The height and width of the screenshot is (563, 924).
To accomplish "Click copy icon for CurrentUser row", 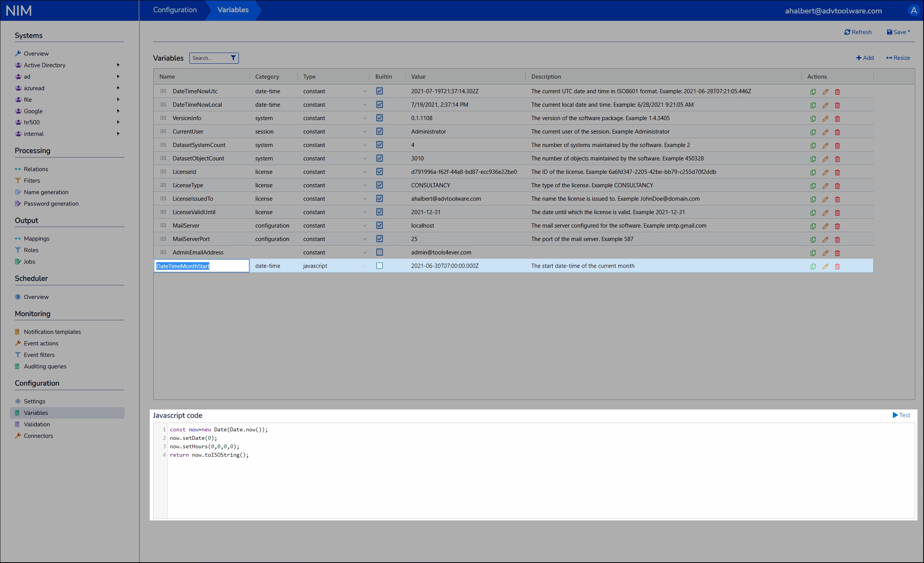I will pyautogui.click(x=813, y=132).
